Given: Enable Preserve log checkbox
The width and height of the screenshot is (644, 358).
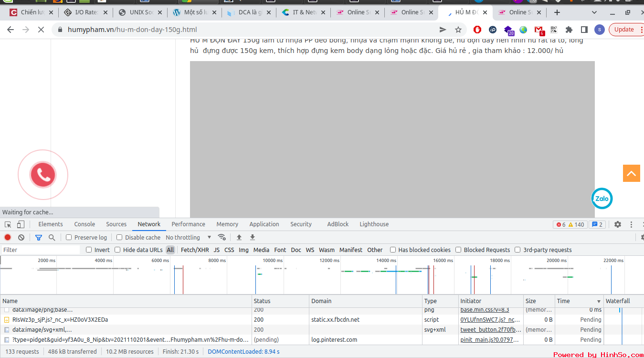Looking at the screenshot, I should [69, 237].
